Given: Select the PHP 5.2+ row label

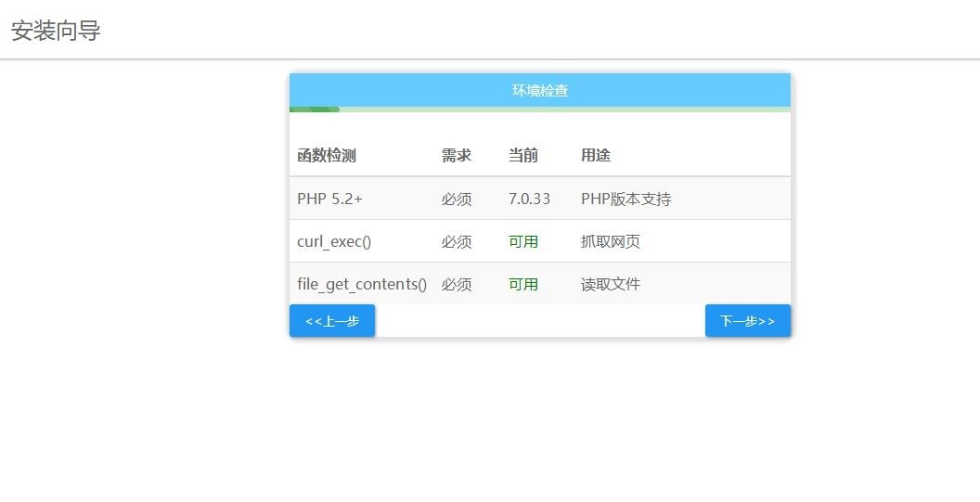Looking at the screenshot, I should click(x=329, y=199).
